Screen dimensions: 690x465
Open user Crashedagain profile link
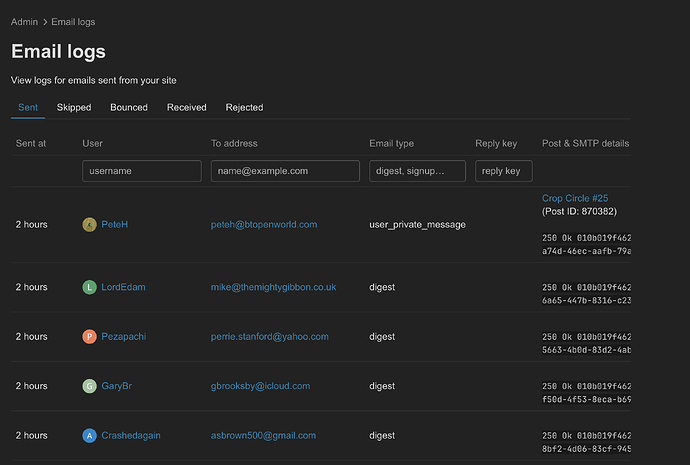[131, 436]
